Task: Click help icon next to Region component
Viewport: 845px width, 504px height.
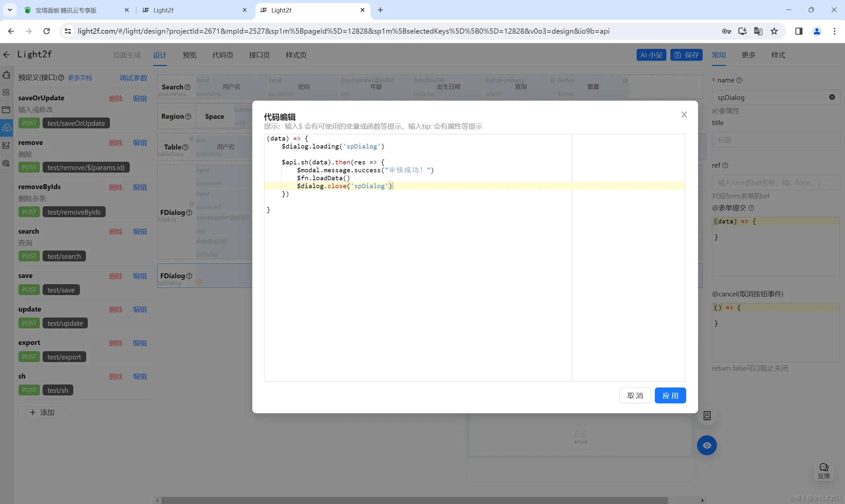Action: [188, 117]
